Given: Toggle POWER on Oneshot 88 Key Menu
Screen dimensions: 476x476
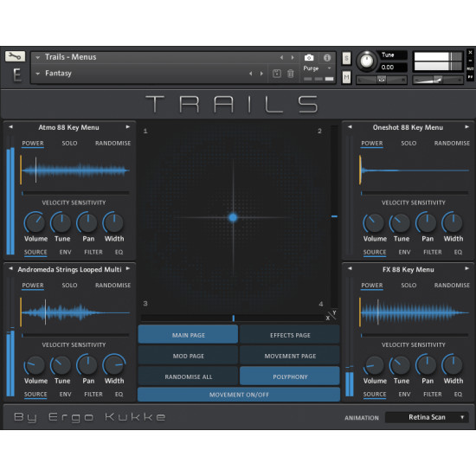Looking at the screenshot, I should [372, 144].
